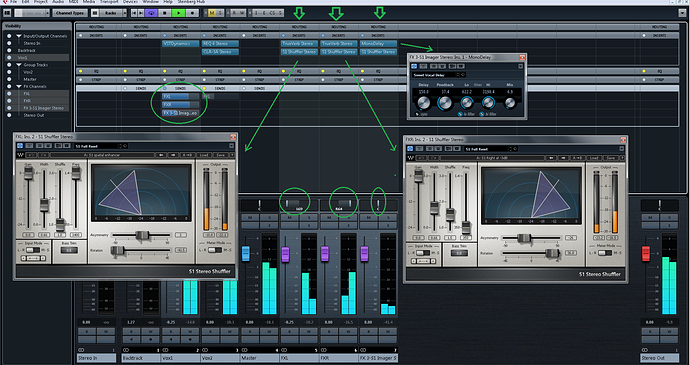Viewport: 690px width, 365px height.
Task: Open the Racks dropdown arrow in toolbar
Action: coord(125,13)
